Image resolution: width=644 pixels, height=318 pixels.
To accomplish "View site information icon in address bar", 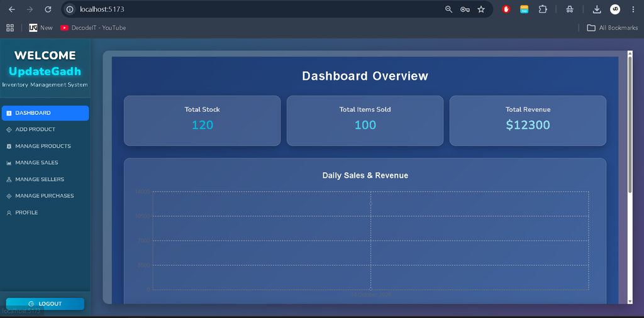I will click(x=70, y=9).
